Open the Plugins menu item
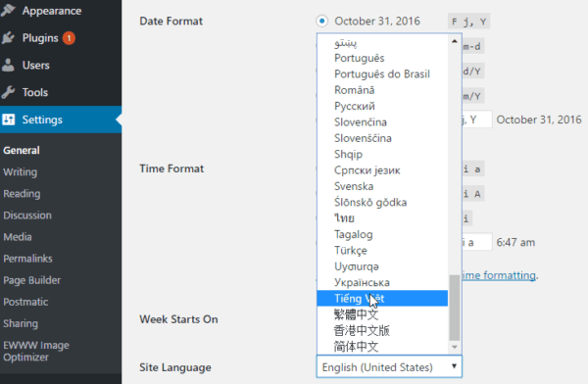This screenshot has height=384, width=588. click(40, 38)
